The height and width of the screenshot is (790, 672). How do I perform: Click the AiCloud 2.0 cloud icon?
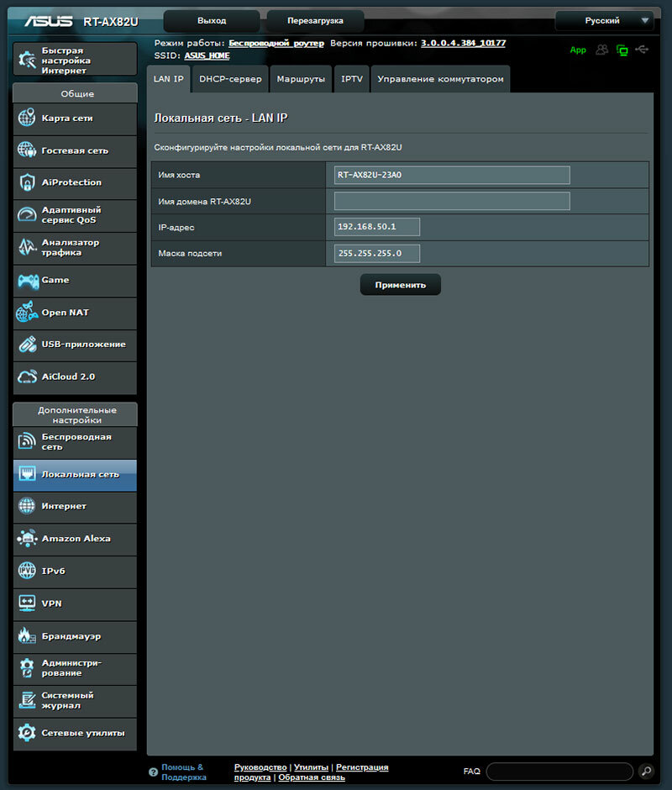point(27,377)
